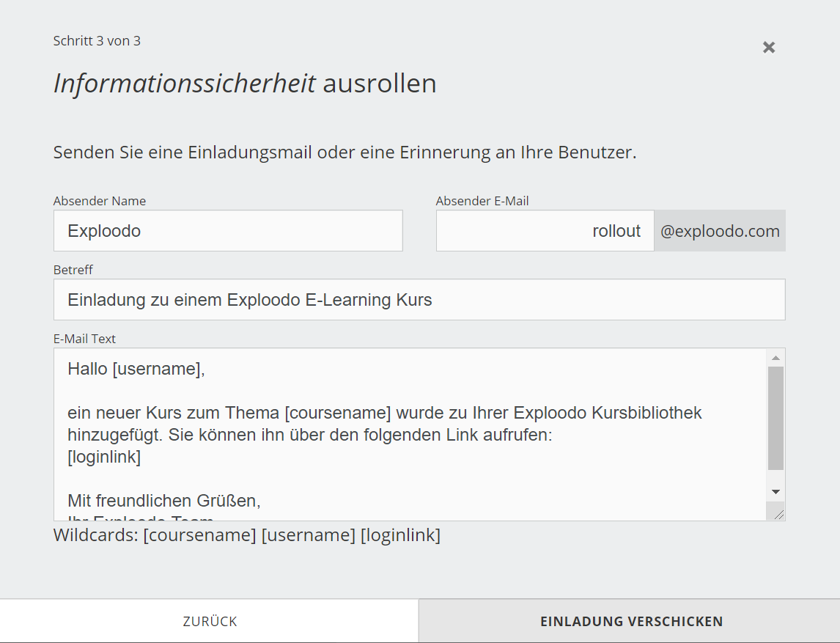Close the rollout dialog with the X
The image size is (840, 643).
tap(768, 48)
